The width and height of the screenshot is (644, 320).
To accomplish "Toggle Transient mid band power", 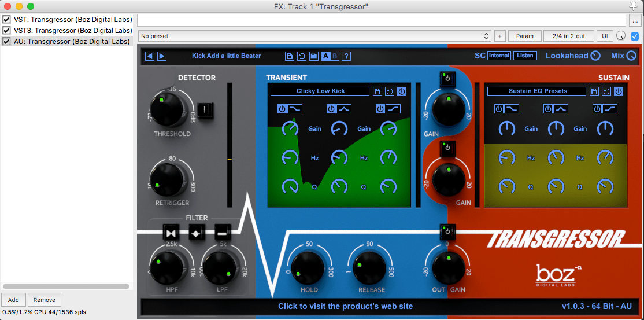I will click(x=331, y=109).
